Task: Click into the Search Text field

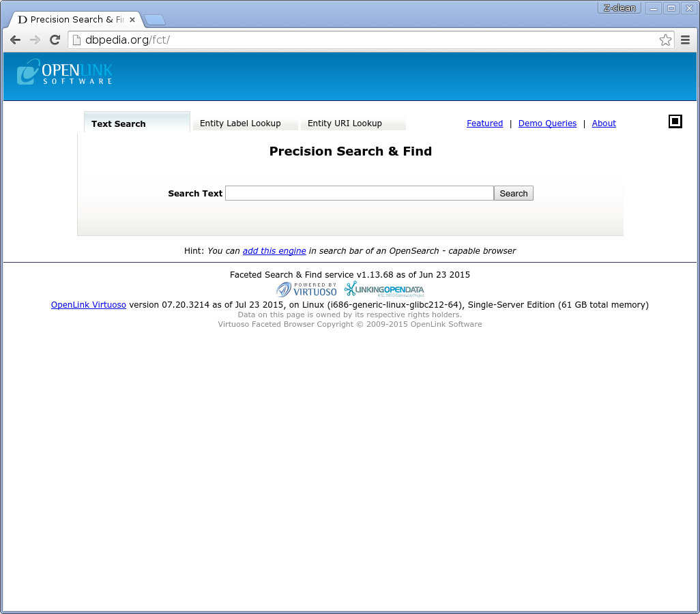Action: 359,193
